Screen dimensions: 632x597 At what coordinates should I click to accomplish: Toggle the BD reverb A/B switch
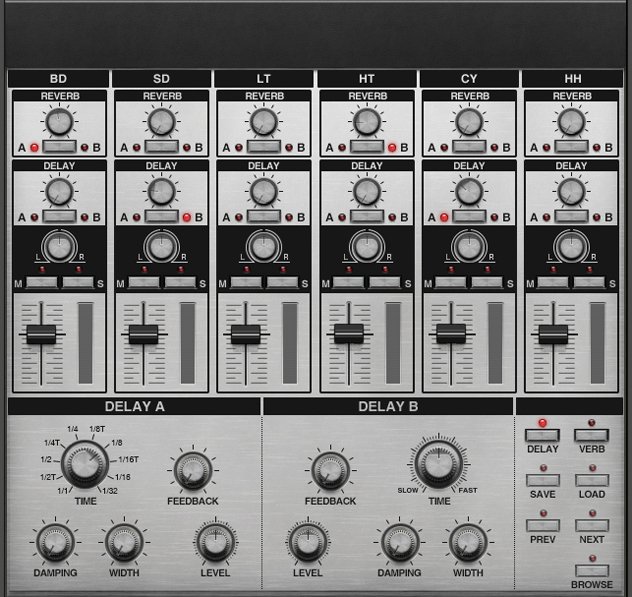tap(58, 148)
